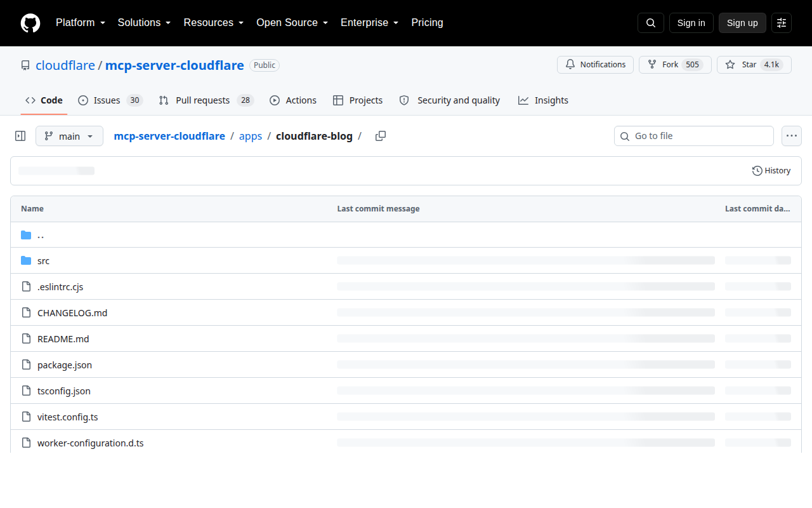Open the CHANGELOG.md file
Screen dimensions: 812x508
click(72, 313)
